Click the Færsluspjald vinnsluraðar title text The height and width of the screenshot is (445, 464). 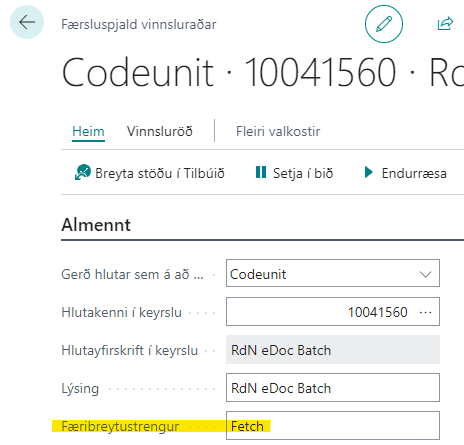coord(139,24)
